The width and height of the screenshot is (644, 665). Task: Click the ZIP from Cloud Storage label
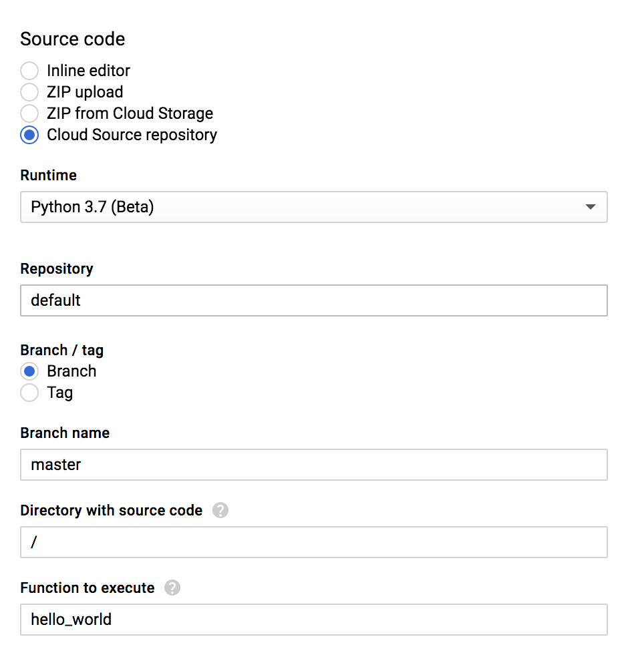(130, 114)
